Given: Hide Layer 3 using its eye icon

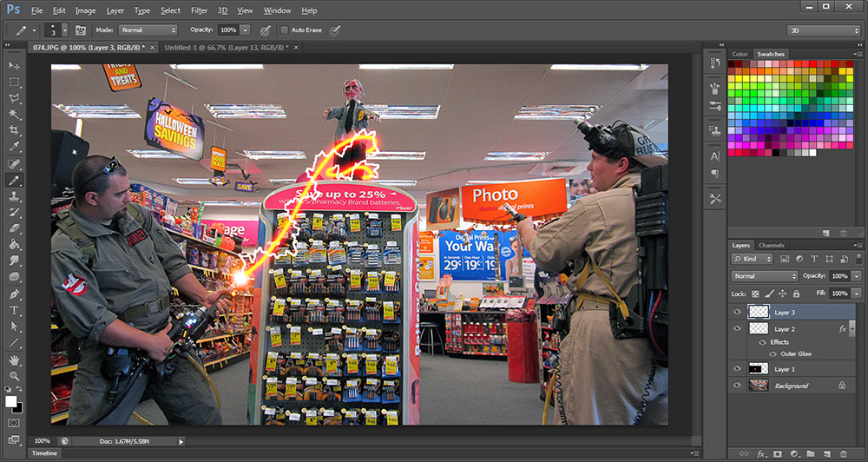Looking at the screenshot, I should click(x=737, y=312).
